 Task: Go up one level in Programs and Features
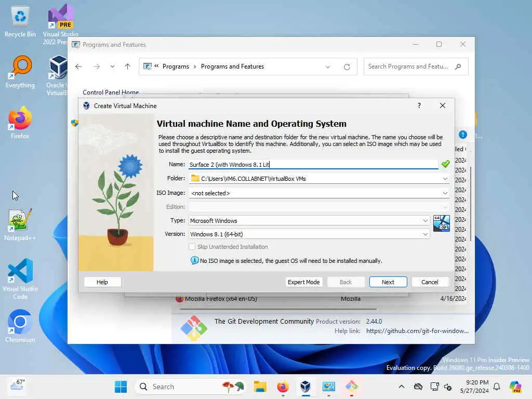(128, 66)
